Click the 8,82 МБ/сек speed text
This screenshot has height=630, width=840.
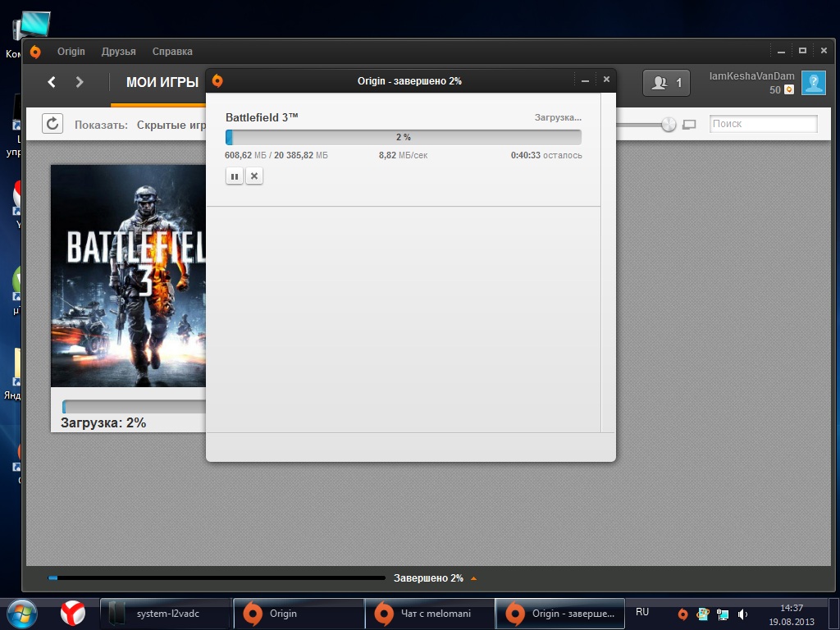404,155
